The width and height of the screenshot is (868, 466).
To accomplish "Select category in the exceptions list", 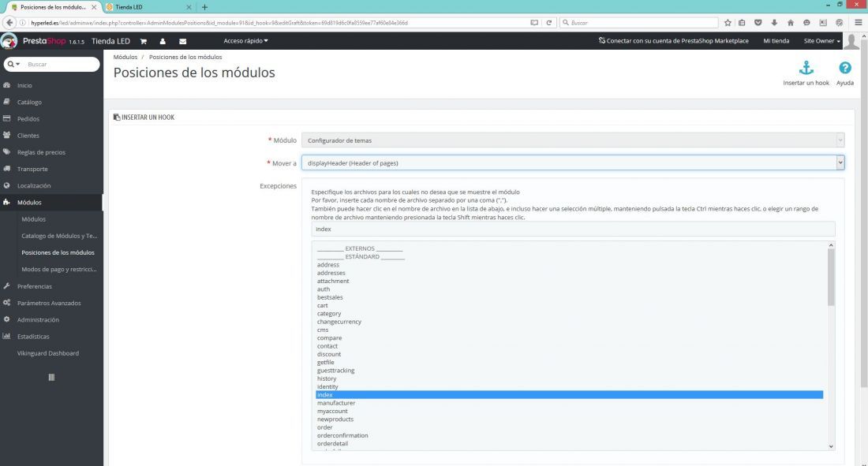I will tap(329, 314).
